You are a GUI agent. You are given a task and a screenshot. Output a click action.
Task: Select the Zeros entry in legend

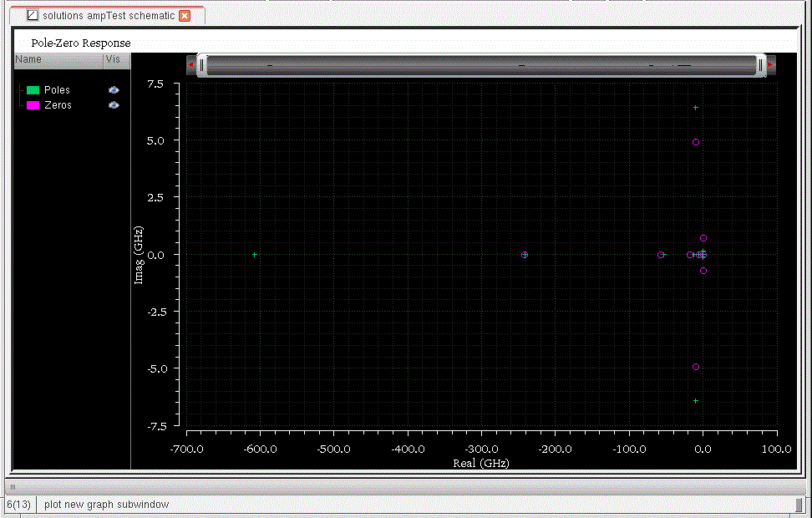click(58, 105)
